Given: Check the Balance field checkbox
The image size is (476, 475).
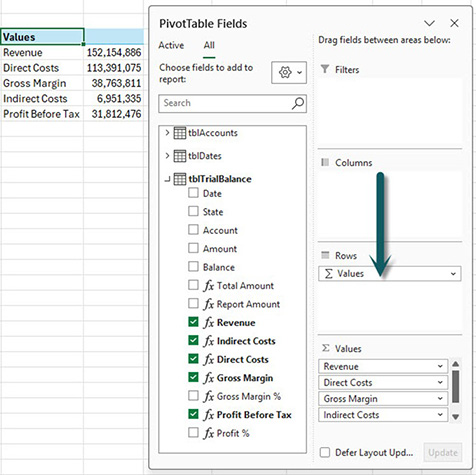Looking at the screenshot, I should tap(193, 267).
